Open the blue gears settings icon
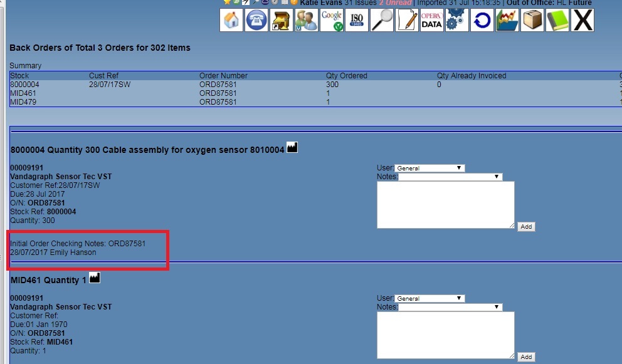This screenshot has height=364, width=622. point(456,20)
